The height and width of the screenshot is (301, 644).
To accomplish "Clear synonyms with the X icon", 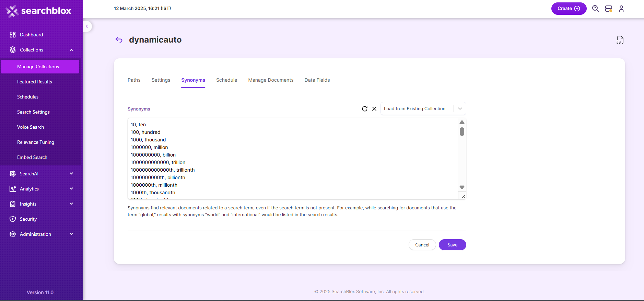I will (x=374, y=109).
